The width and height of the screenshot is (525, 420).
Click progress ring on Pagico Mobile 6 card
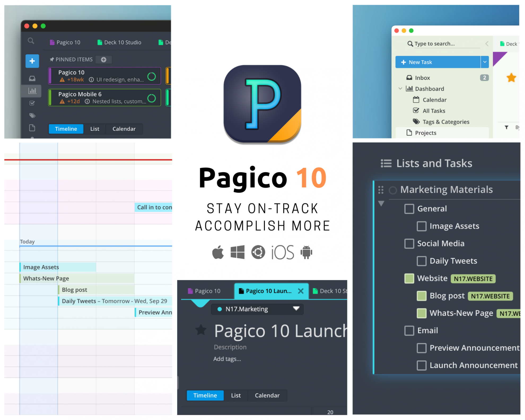pos(152,98)
